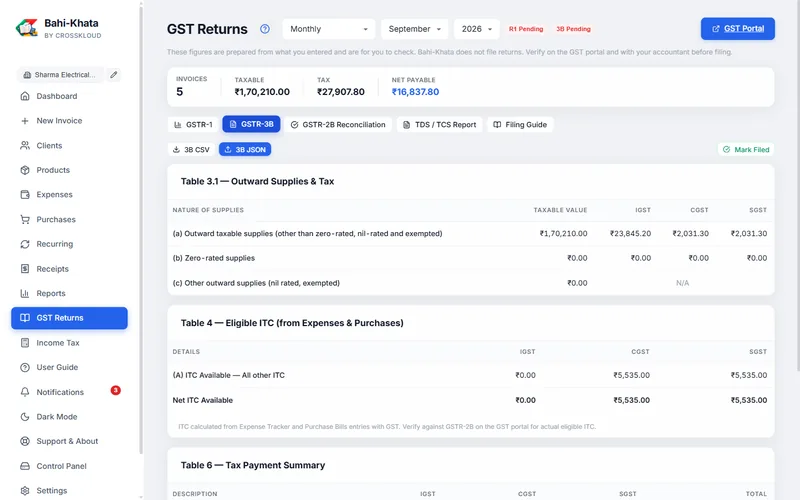Click the Net Payable ₹16,837.80 value
The width and height of the screenshot is (800, 500).
(415, 92)
